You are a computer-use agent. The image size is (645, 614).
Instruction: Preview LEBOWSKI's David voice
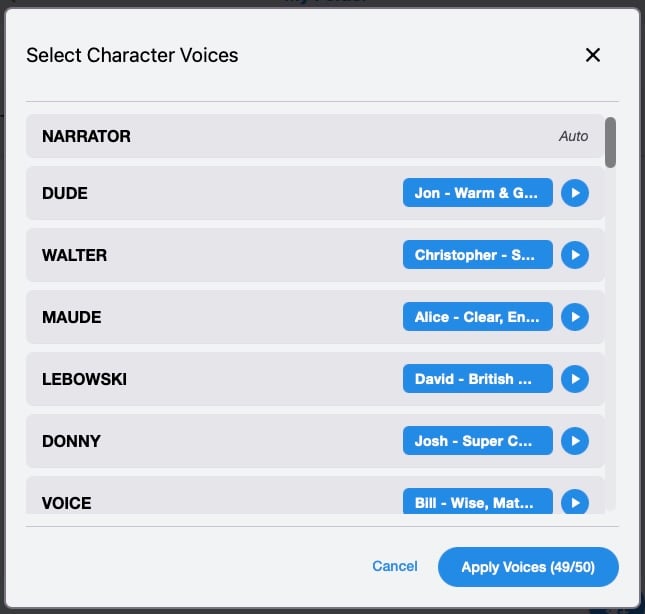574,379
